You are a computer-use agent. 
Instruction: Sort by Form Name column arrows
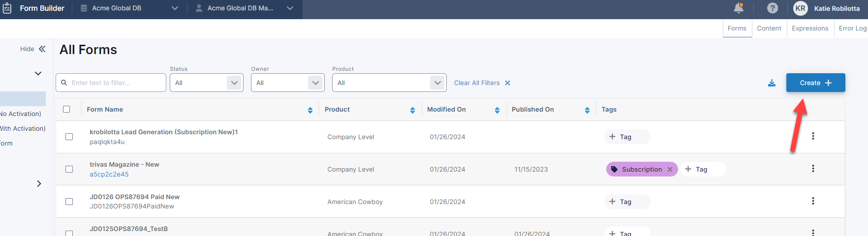(310, 110)
